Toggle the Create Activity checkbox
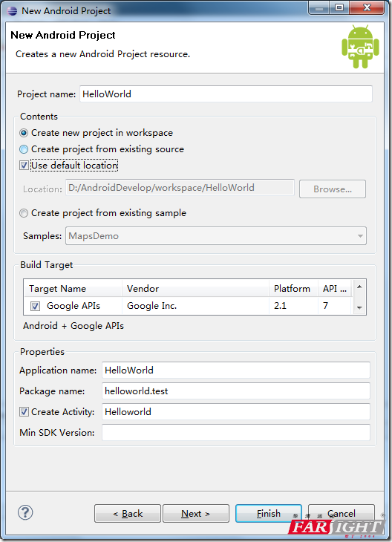Screen dimensions: 392x542 click(x=24, y=411)
